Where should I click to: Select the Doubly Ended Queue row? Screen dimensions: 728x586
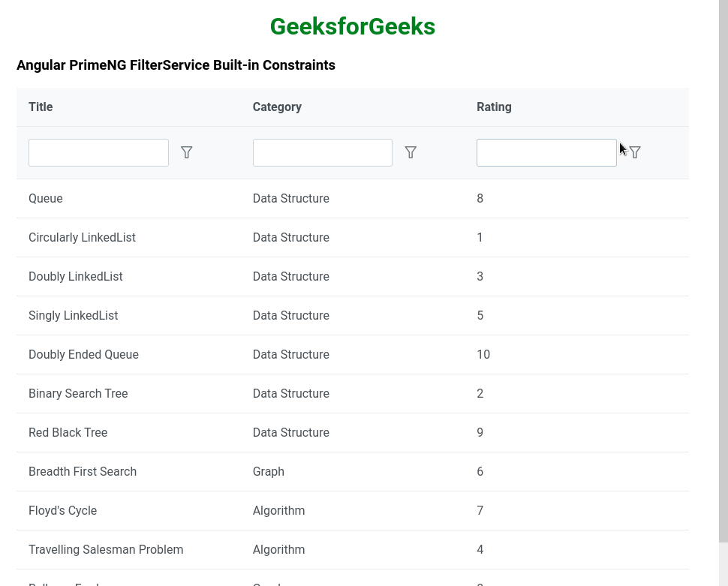point(83,355)
